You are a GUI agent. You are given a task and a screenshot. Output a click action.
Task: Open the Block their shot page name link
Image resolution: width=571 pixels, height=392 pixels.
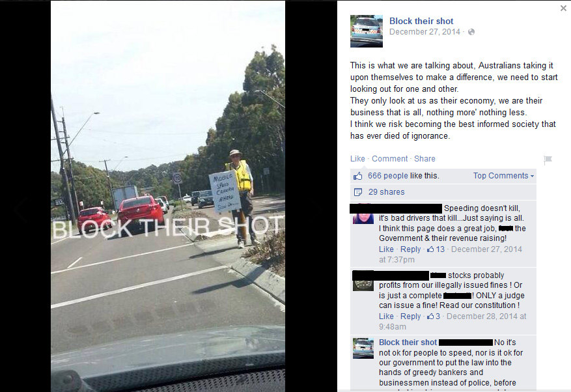click(421, 21)
